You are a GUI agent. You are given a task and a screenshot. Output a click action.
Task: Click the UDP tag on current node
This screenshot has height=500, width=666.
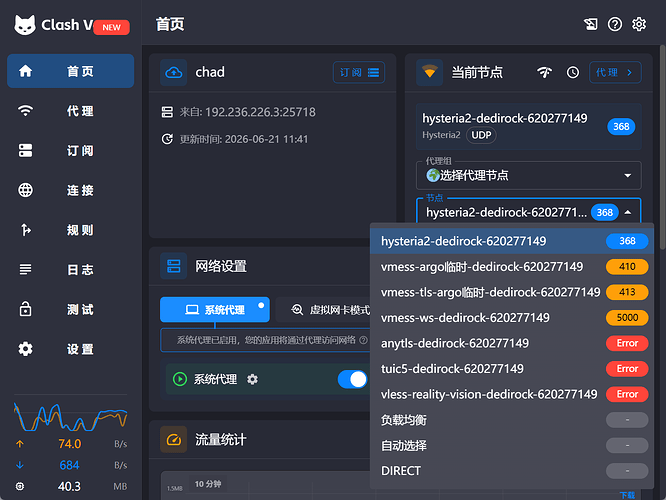click(481, 135)
